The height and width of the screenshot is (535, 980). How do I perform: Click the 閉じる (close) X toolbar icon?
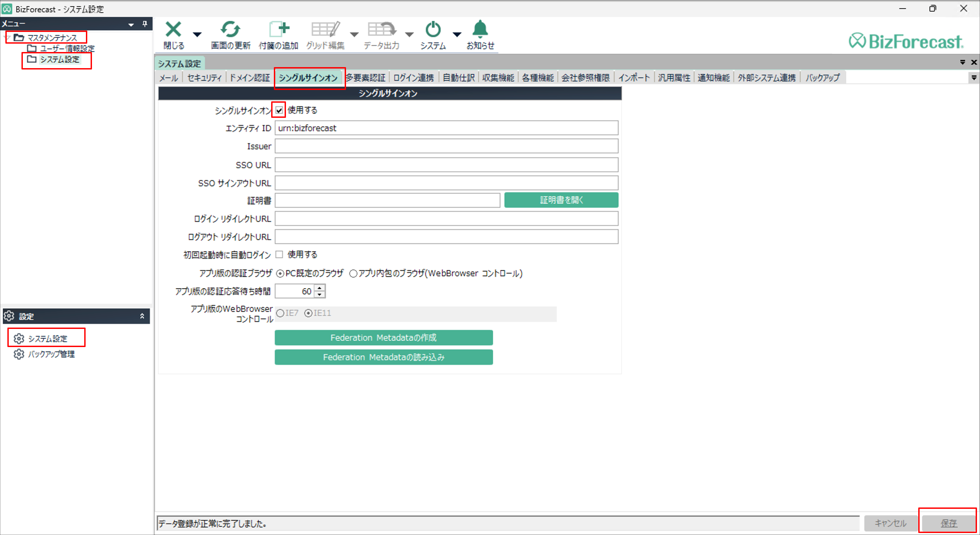pyautogui.click(x=174, y=30)
